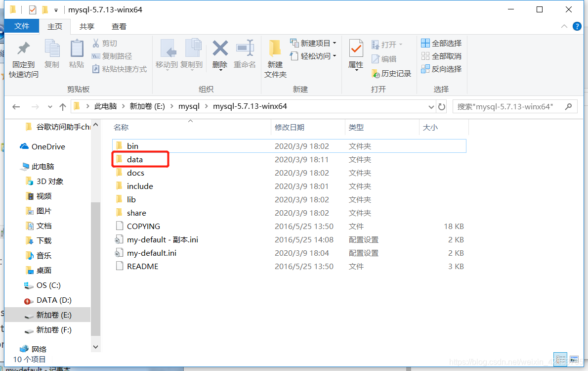Collapse the ribbon with chevron
588x371 pixels.
(564, 26)
